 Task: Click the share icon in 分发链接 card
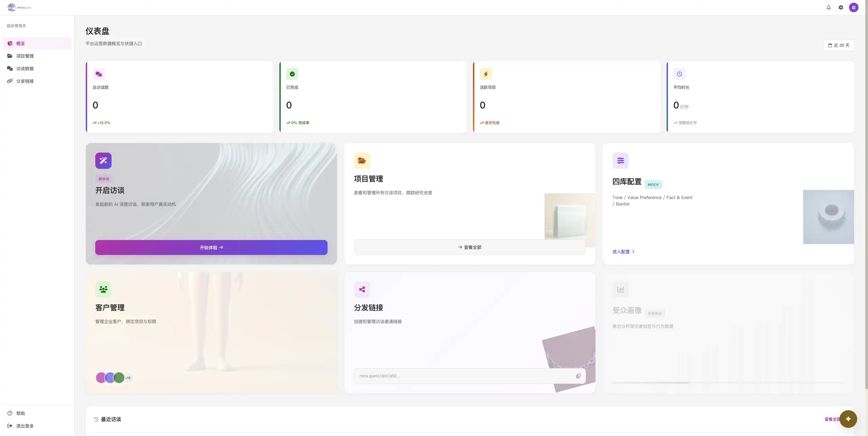362,290
